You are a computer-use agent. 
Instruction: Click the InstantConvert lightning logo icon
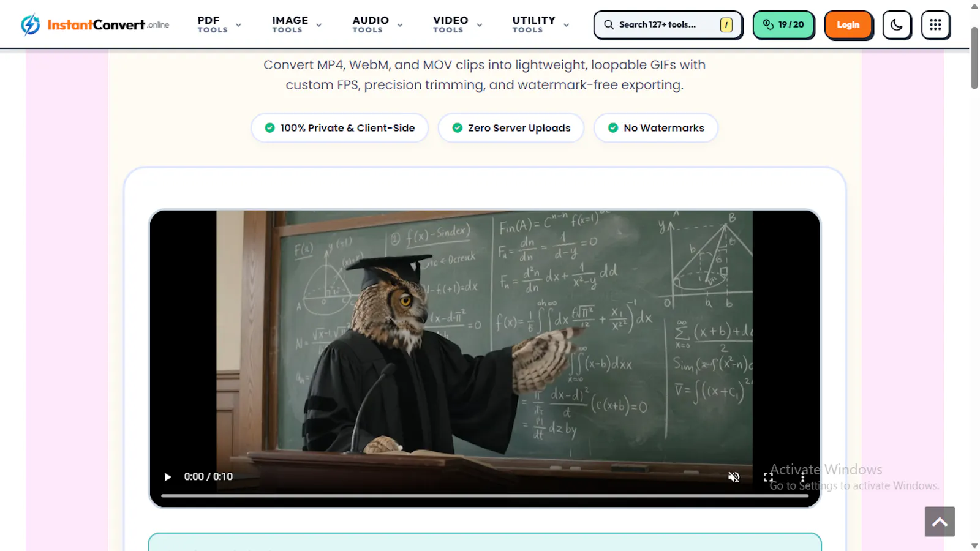pos(30,24)
